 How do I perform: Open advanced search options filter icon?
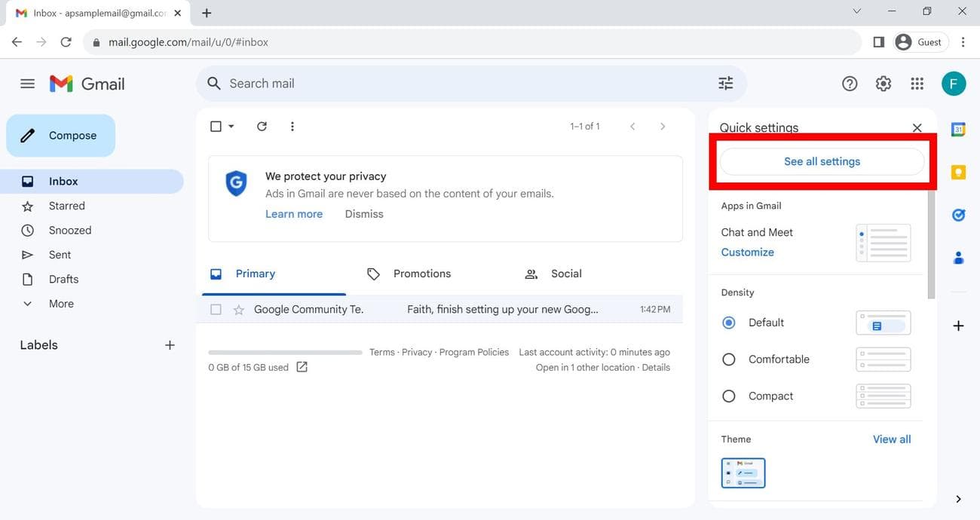pos(725,83)
